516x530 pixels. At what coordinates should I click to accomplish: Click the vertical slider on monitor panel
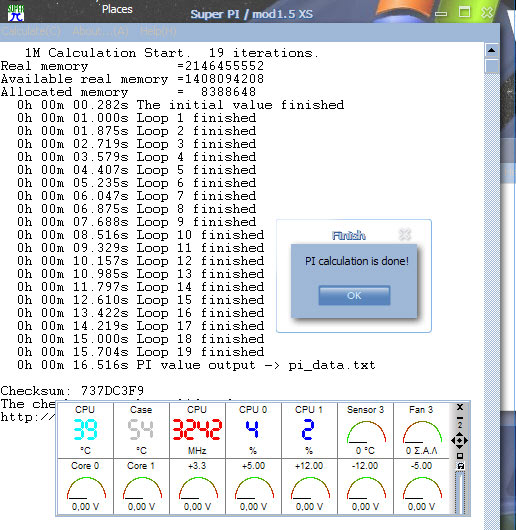pyautogui.click(x=460, y=493)
